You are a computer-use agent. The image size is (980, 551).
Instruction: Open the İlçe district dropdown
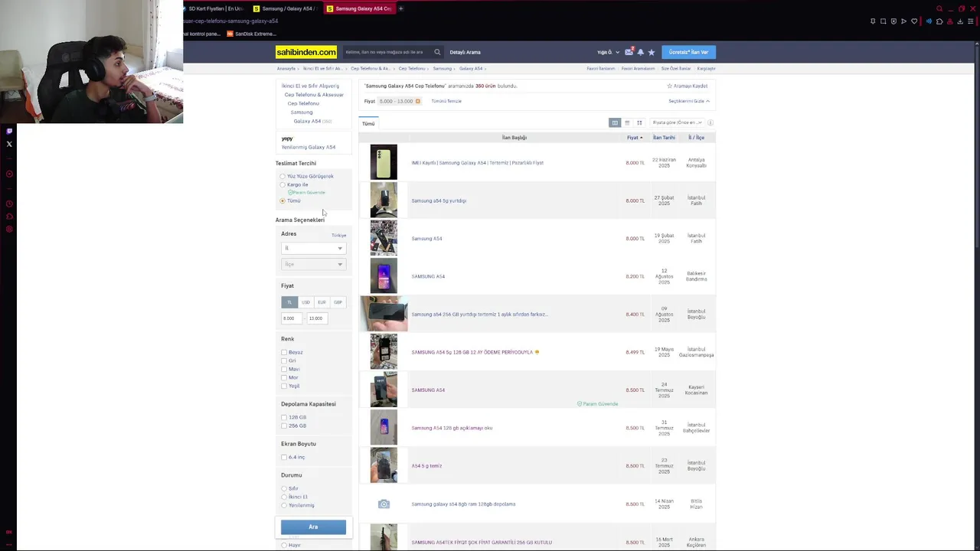pyautogui.click(x=313, y=264)
